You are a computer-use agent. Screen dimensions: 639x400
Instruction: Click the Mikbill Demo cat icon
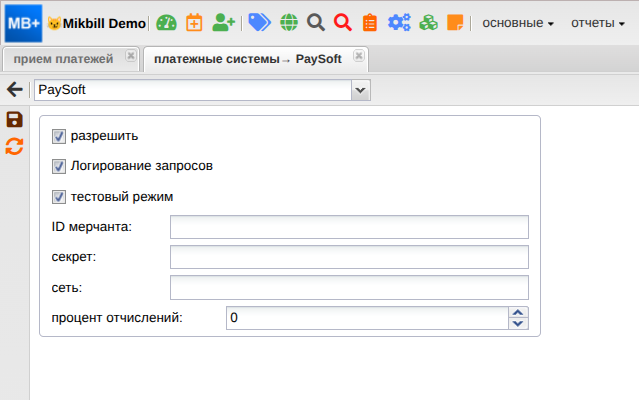54,23
